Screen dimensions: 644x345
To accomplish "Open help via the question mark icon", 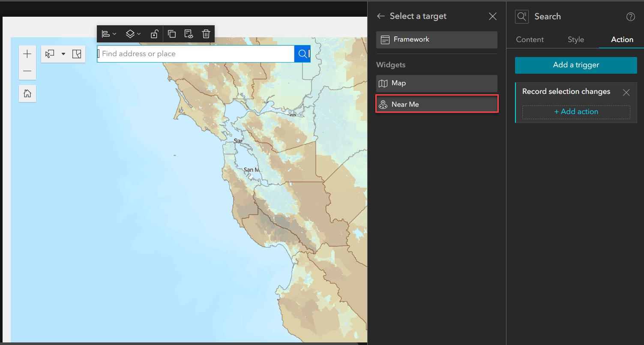I will (630, 17).
